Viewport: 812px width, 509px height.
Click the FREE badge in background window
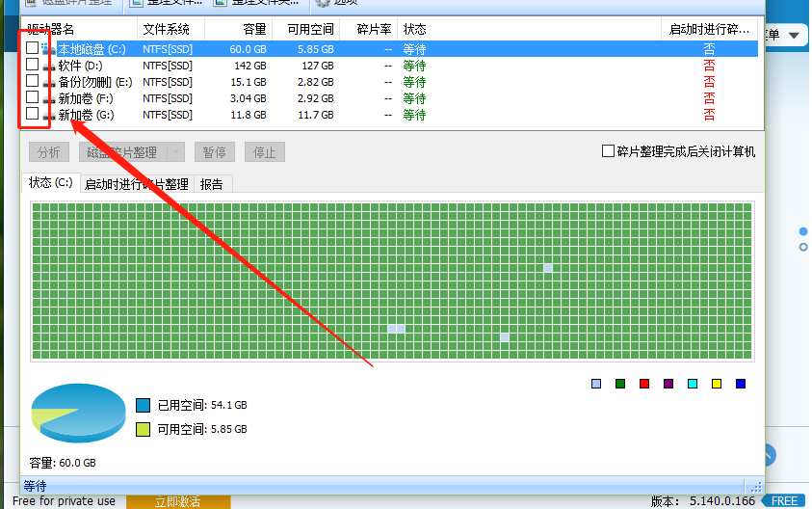point(784,501)
